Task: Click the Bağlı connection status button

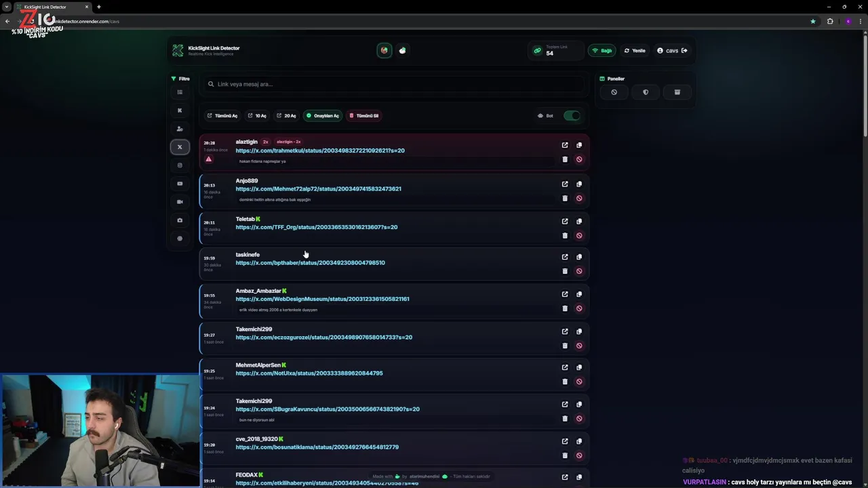Action: (x=602, y=50)
